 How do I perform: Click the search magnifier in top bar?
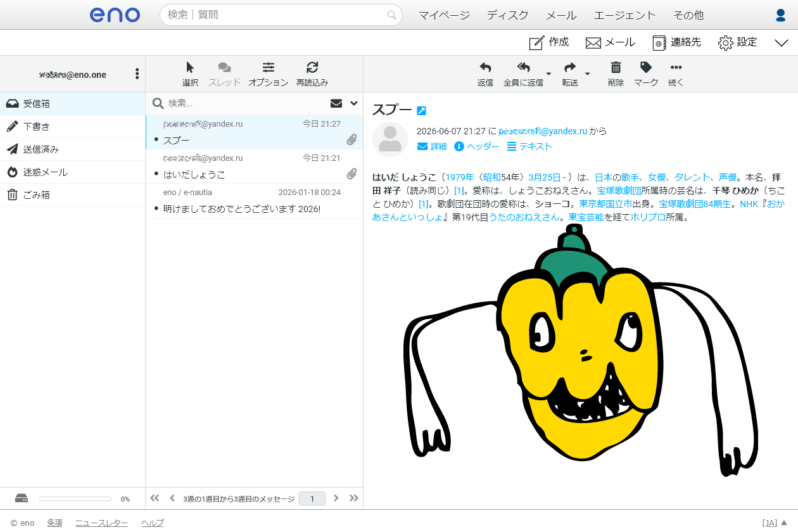pos(392,15)
